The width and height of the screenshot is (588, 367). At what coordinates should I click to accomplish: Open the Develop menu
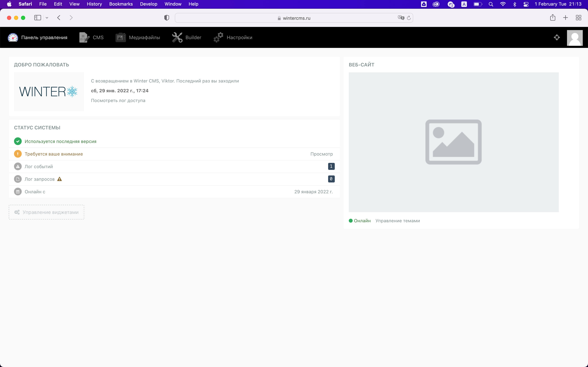[148, 4]
